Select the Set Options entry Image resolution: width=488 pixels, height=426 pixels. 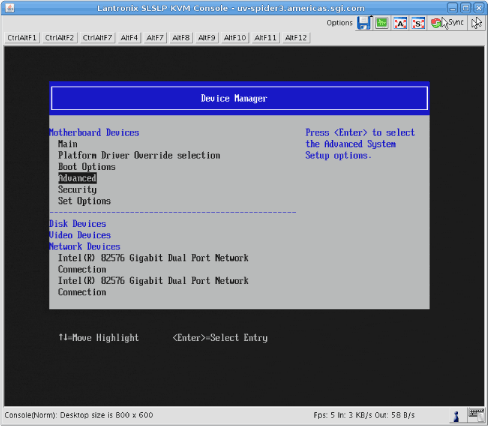[x=84, y=201]
